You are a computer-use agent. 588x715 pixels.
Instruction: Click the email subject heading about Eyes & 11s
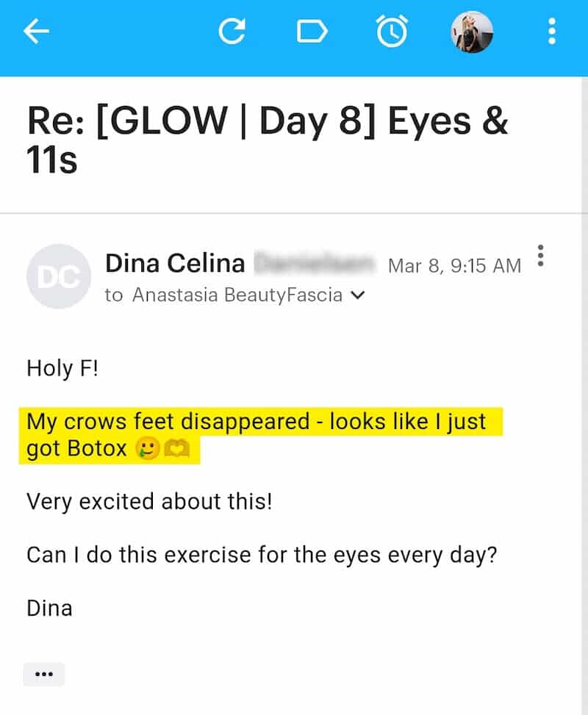(x=268, y=140)
